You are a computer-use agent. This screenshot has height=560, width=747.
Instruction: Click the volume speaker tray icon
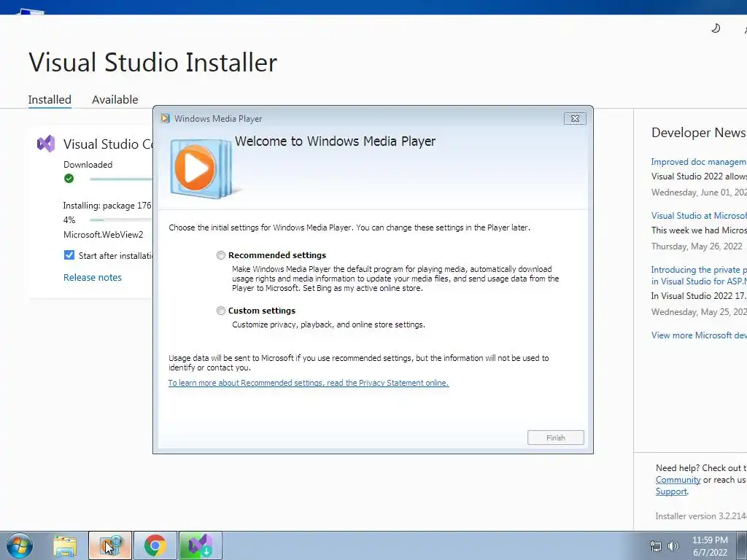(x=673, y=546)
